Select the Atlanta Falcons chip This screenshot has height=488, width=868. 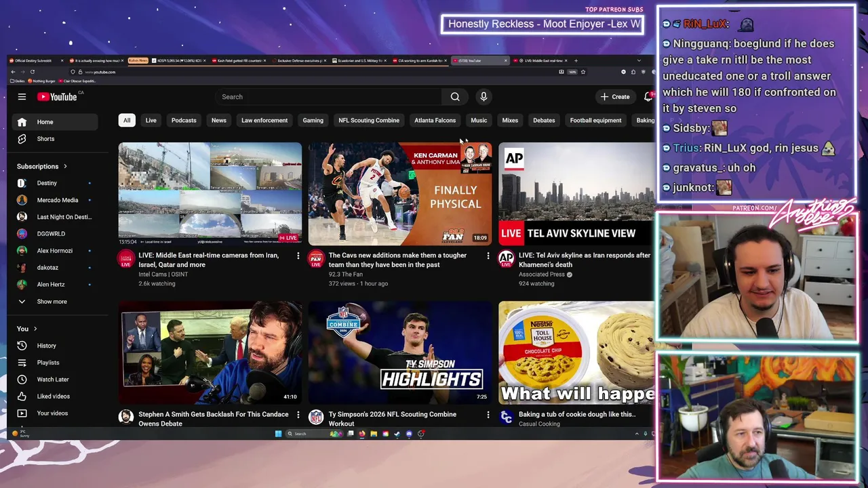pyautogui.click(x=435, y=121)
